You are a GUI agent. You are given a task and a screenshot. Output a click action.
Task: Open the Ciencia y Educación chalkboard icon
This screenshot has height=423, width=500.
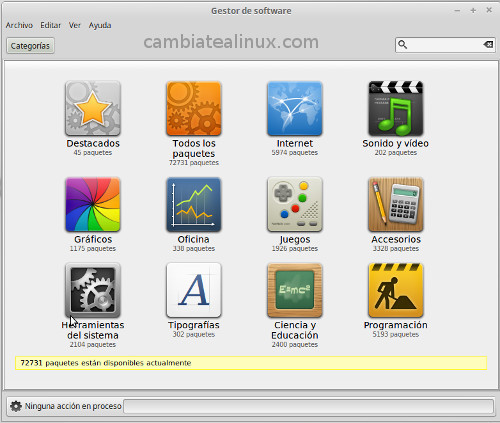(x=295, y=290)
